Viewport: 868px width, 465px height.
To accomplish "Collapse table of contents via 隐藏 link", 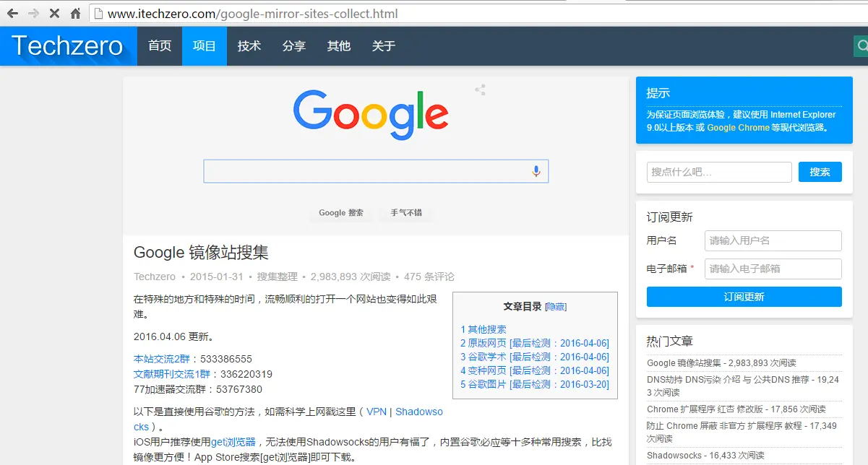I will tap(556, 307).
